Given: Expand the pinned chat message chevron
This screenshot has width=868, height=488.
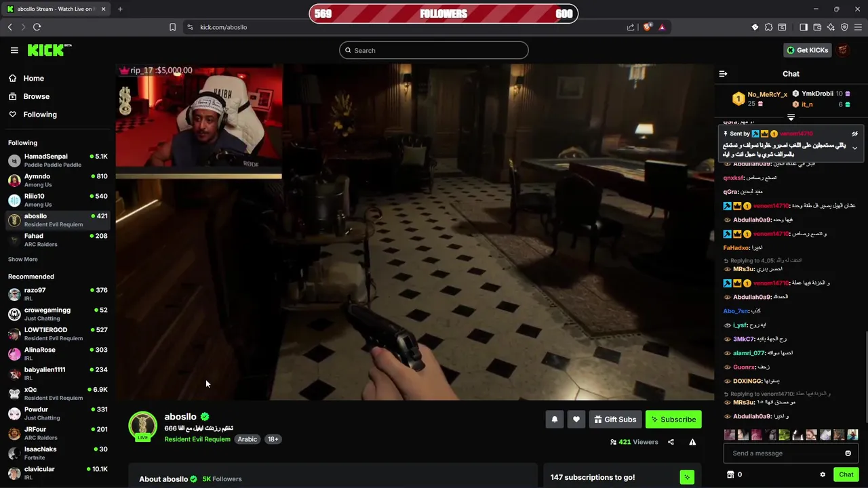Looking at the screenshot, I should point(854,148).
